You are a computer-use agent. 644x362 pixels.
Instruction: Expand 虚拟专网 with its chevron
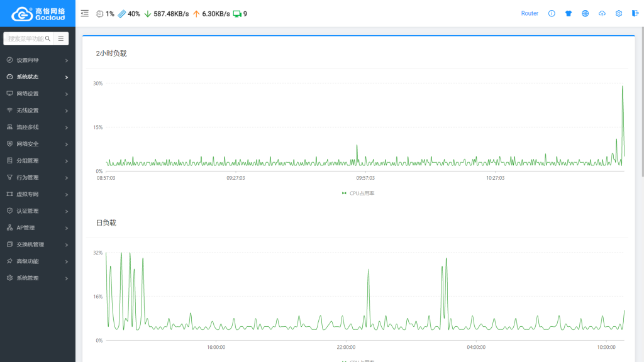point(67,195)
